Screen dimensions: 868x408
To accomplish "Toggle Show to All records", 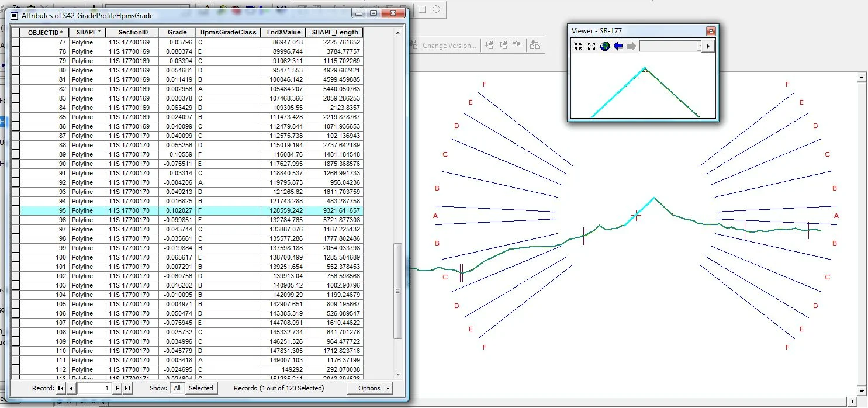I will click(177, 388).
